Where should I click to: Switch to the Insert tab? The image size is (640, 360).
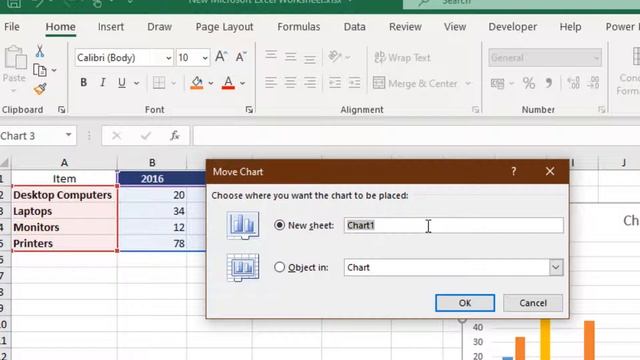point(111,27)
